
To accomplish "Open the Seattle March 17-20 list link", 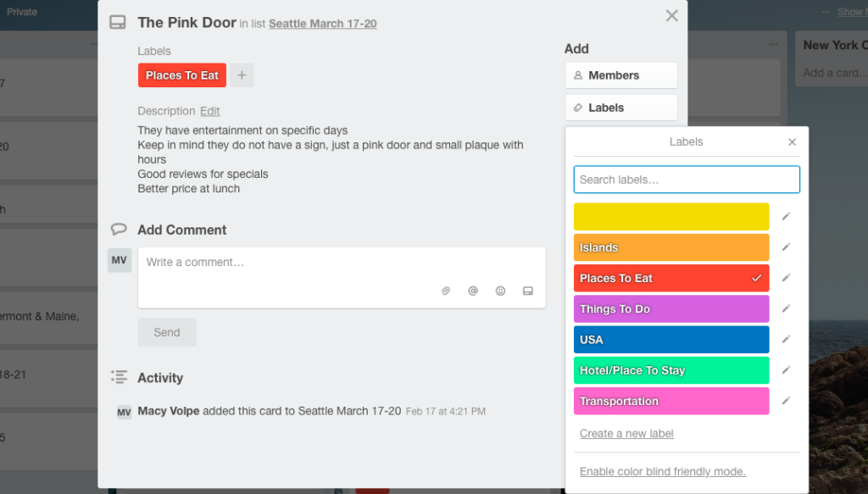I will [323, 24].
